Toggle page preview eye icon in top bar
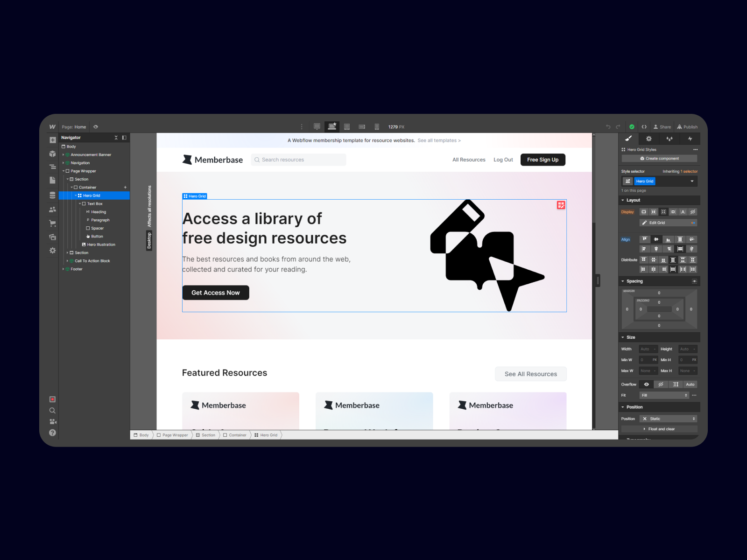747x560 pixels. 96,127
